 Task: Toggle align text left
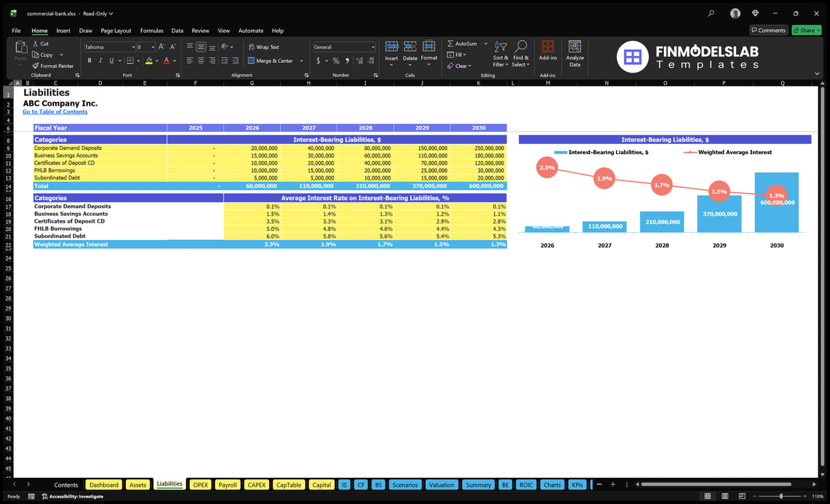(190, 61)
